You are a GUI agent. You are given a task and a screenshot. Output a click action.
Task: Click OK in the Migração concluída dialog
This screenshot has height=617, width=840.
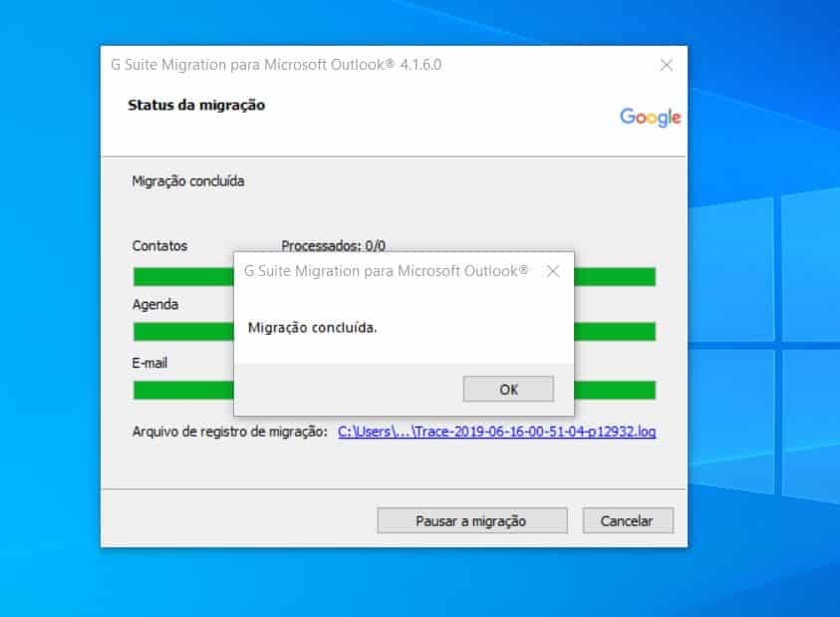(x=508, y=389)
